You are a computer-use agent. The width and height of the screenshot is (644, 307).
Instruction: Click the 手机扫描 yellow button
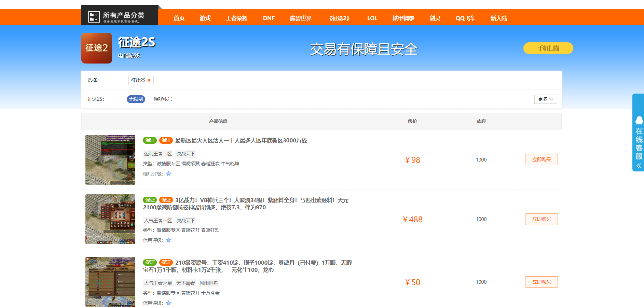[548, 48]
